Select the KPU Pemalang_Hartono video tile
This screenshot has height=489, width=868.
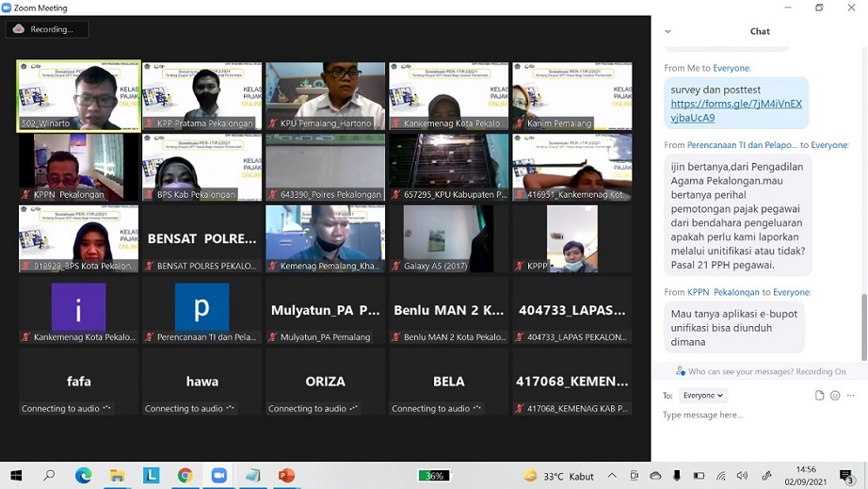pos(325,96)
